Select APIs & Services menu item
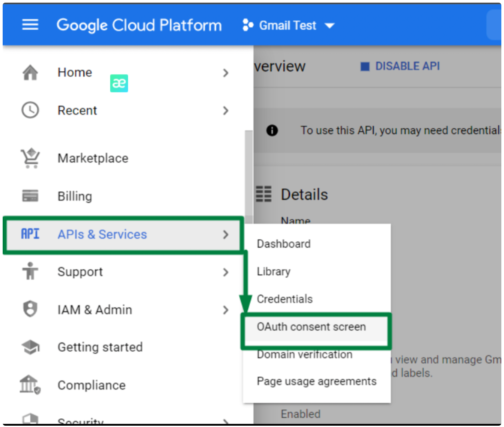This screenshot has height=427, width=504. pyautogui.click(x=123, y=234)
